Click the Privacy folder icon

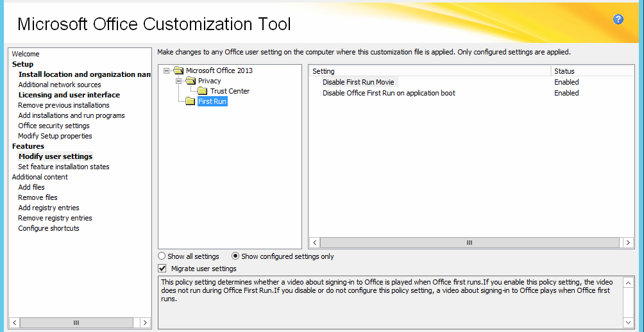(191, 81)
